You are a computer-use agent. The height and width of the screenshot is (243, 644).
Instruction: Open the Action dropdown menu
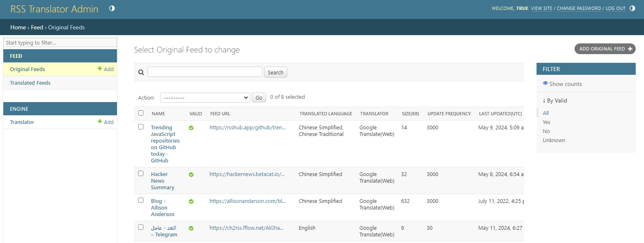click(x=205, y=98)
